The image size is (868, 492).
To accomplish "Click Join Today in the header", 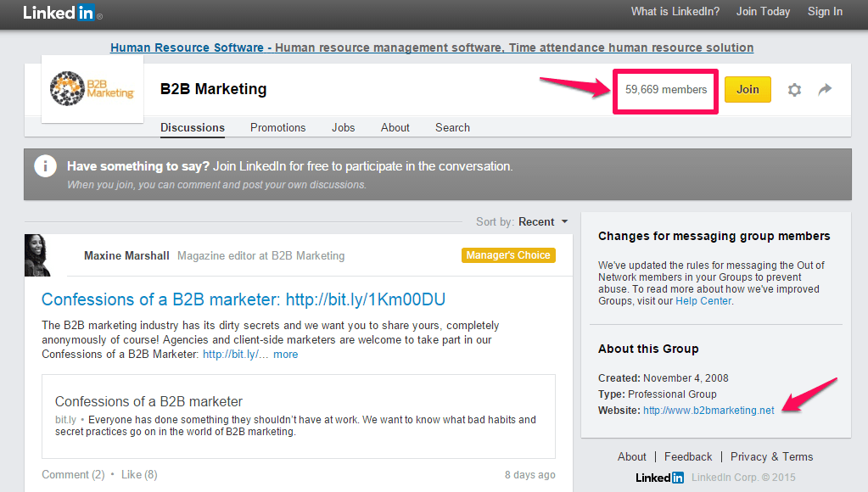I will click(763, 12).
